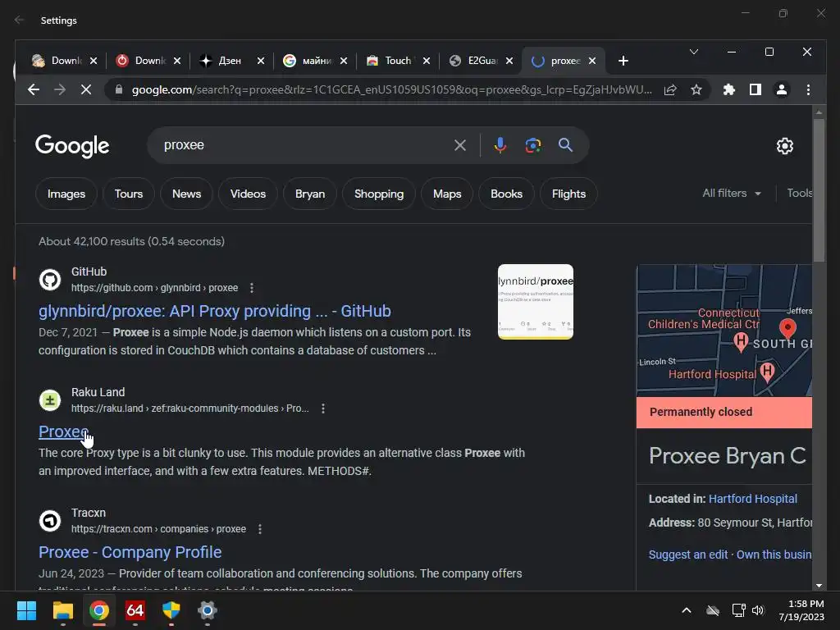Click the address bar URL
Viewport: 840px width, 630px height.
(391, 89)
